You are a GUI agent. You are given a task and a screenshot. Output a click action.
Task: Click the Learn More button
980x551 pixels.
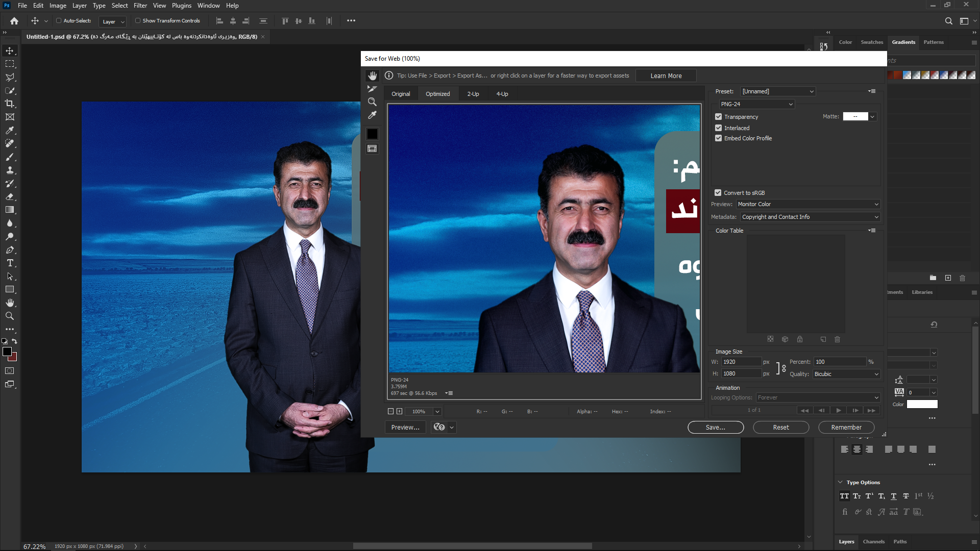(x=666, y=76)
